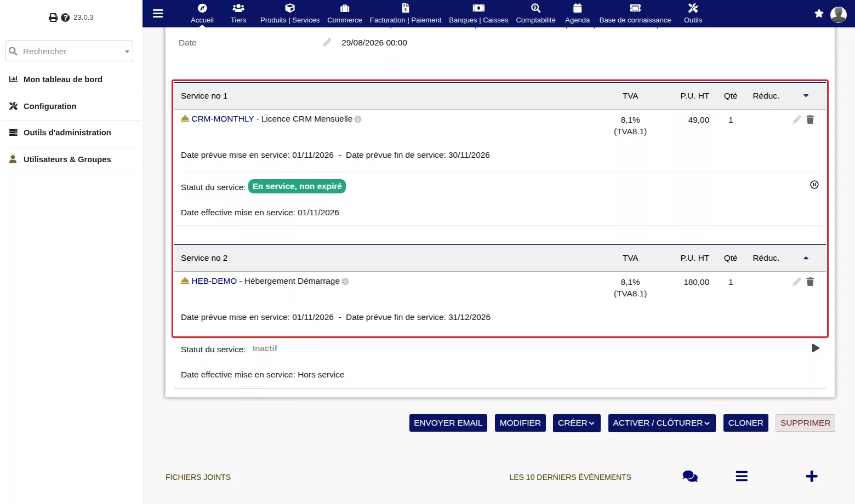Open the Banques | Caisses menu
The image size is (855, 504).
478,14
